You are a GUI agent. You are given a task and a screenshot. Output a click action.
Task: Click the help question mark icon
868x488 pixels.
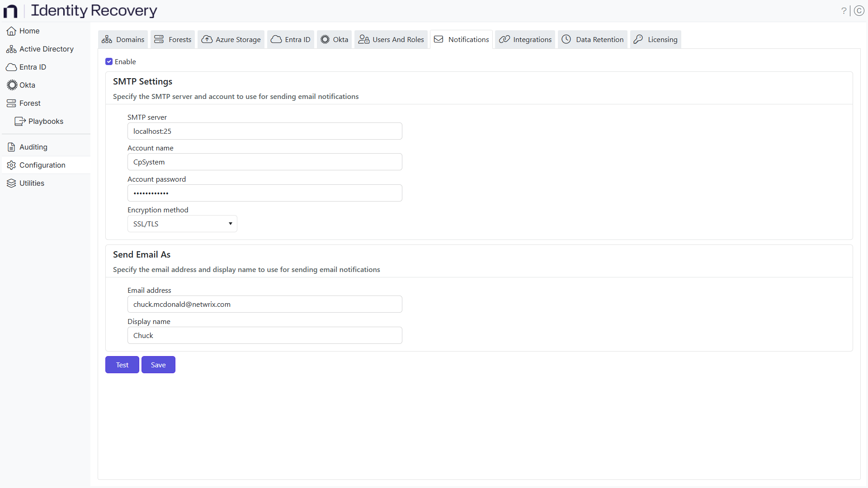[844, 10]
